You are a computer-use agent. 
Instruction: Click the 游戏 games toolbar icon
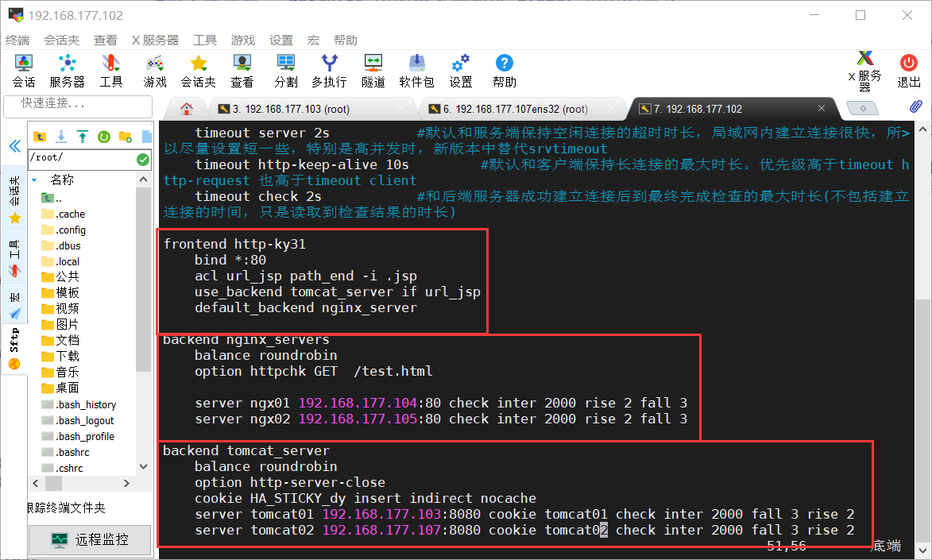click(155, 71)
